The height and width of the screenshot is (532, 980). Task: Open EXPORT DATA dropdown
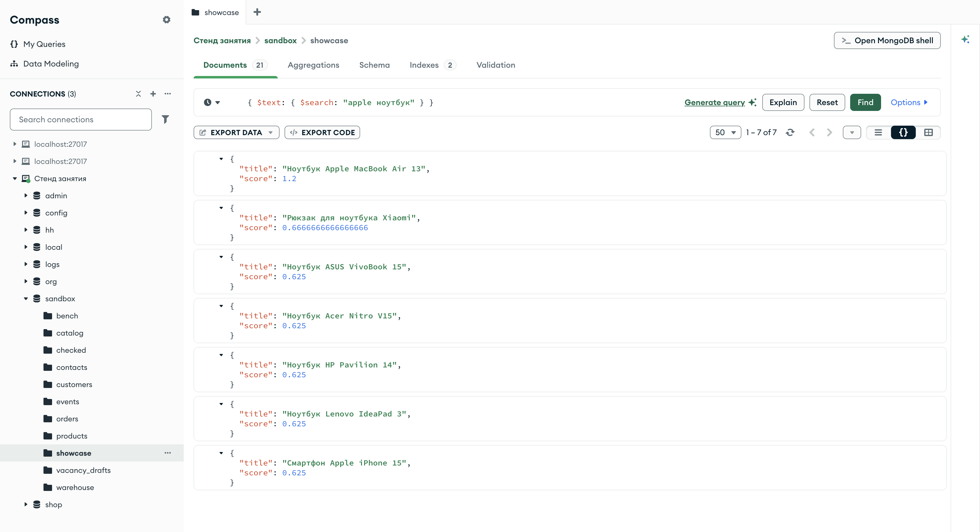tap(237, 132)
